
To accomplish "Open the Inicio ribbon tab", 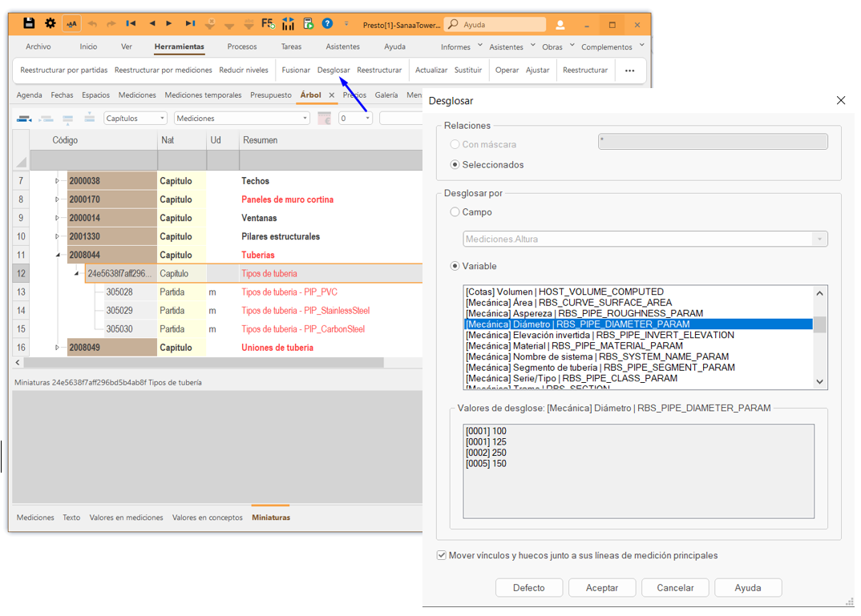I will point(88,46).
